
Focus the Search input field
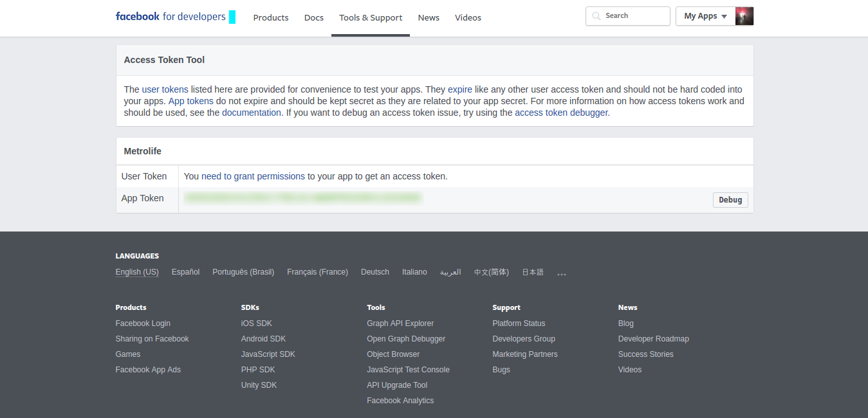628,16
